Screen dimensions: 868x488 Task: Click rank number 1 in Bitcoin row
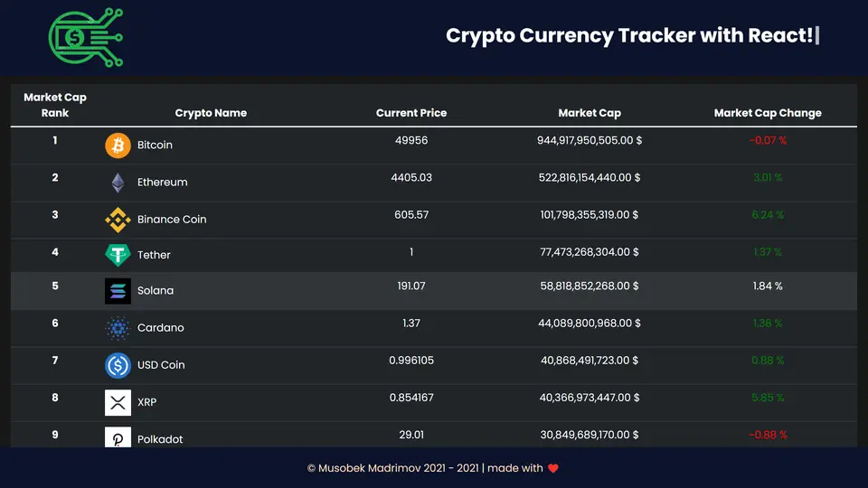55,141
